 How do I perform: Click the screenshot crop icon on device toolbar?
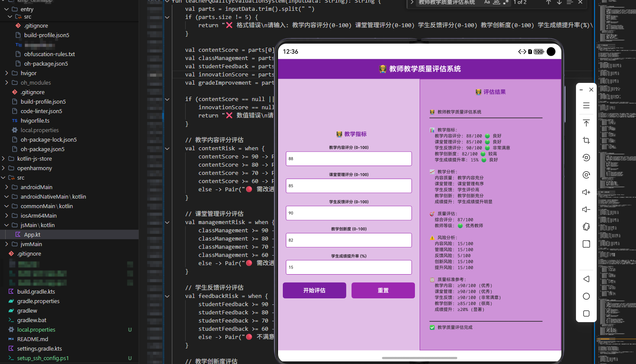(x=586, y=140)
